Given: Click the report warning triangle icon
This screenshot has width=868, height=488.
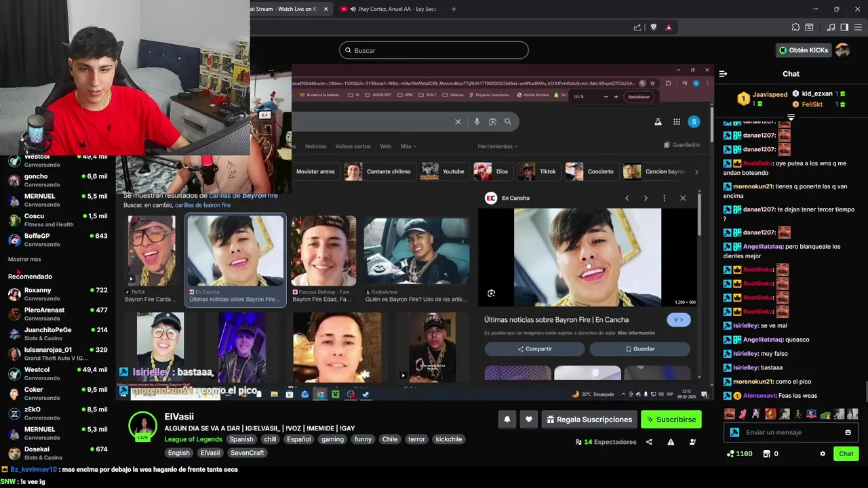Looking at the screenshot, I should tap(671, 442).
